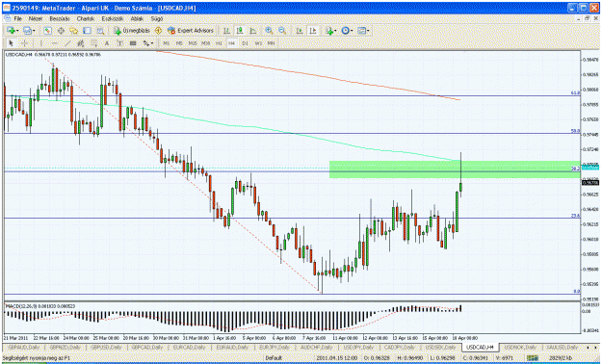Open the Periods clock icon

point(345,31)
